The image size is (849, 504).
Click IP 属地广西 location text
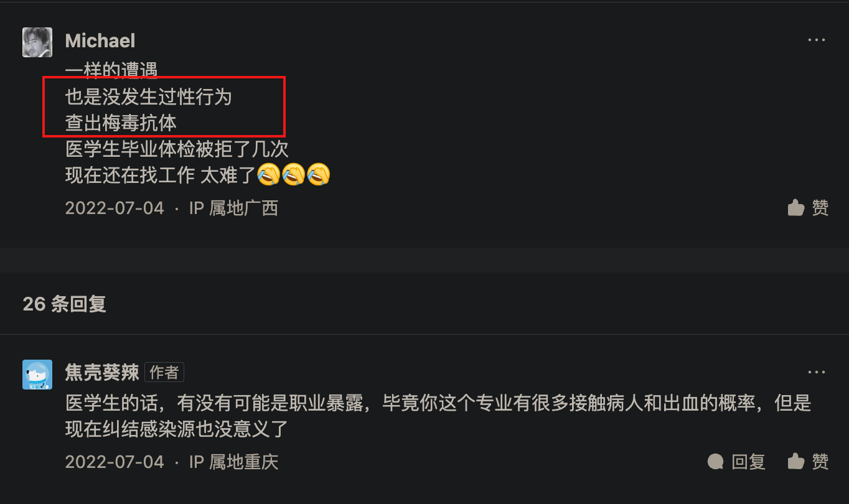(233, 208)
